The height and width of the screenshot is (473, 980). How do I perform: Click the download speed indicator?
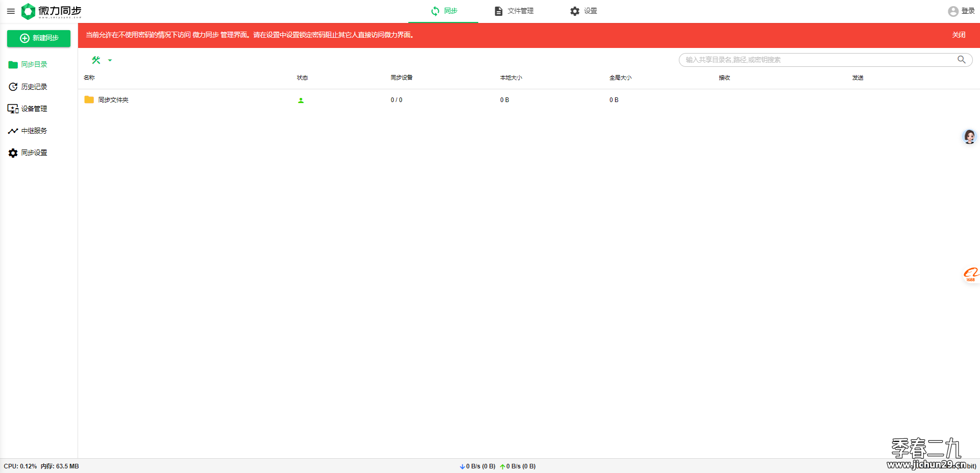click(477, 466)
